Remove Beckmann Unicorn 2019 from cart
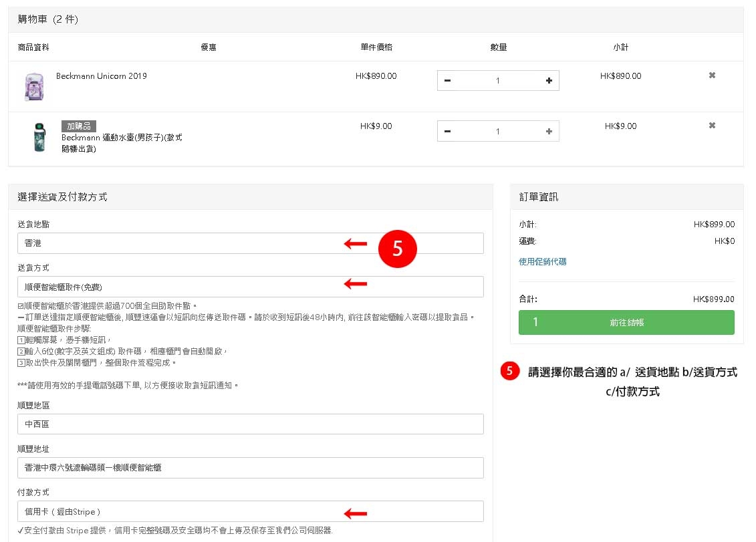 tap(712, 76)
